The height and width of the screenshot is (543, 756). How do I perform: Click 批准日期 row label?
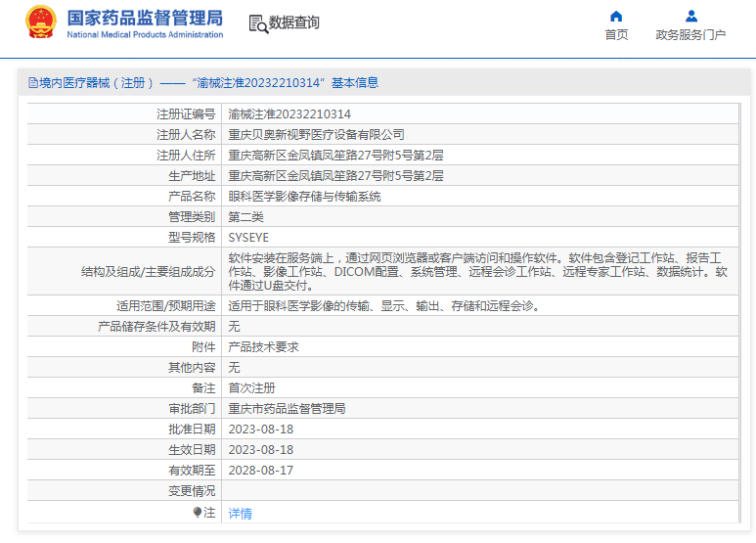[x=192, y=430]
